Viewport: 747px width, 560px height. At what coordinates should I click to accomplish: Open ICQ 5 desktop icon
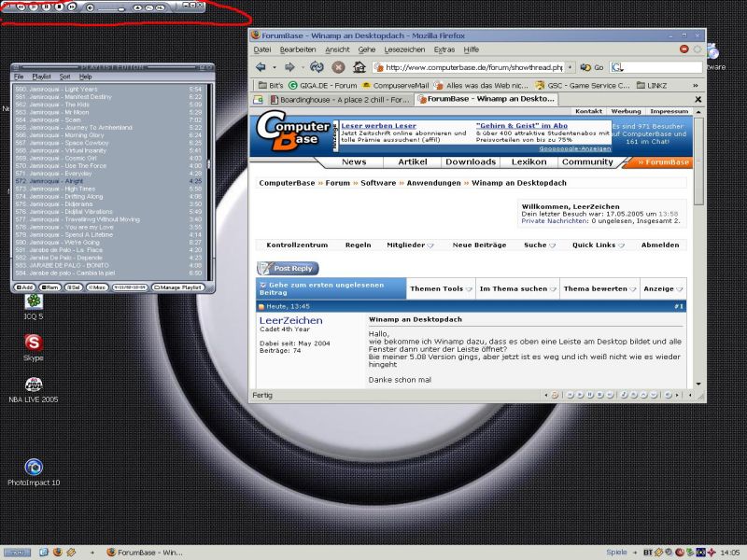[x=34, y=306]
